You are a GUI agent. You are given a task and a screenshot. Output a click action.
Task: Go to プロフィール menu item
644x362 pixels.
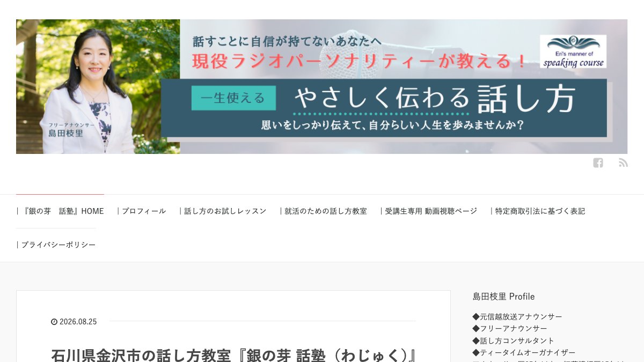click(142, 211)
